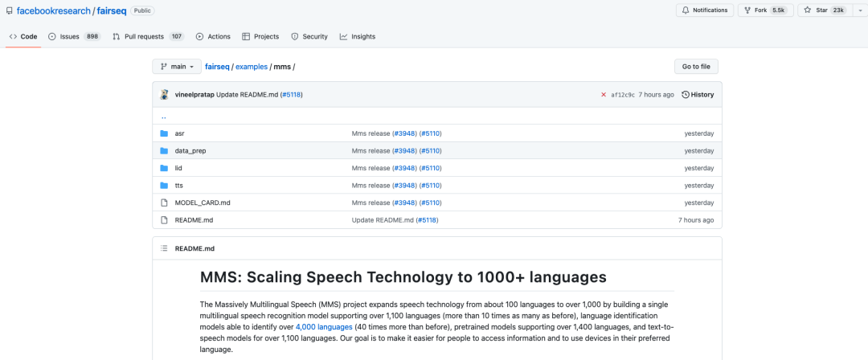Open the main branch dropdown
This screenshot has width=868, height=360.
tap(177, 67)
